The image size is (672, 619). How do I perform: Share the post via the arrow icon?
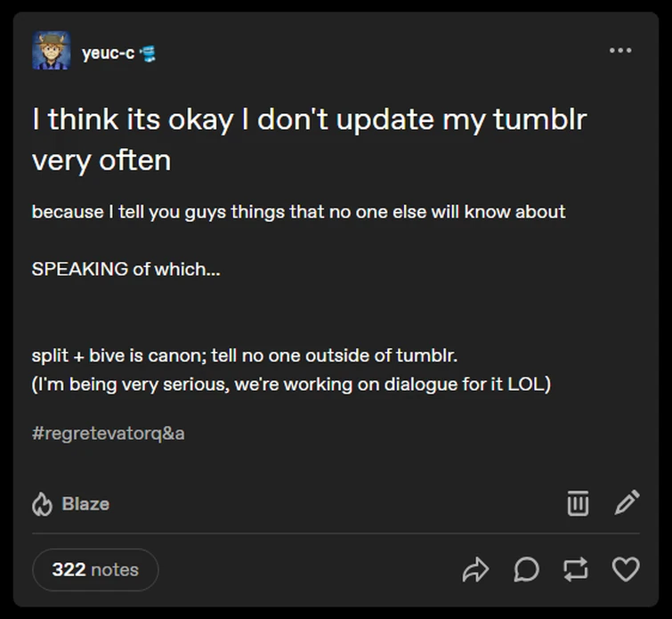[476, 569]
